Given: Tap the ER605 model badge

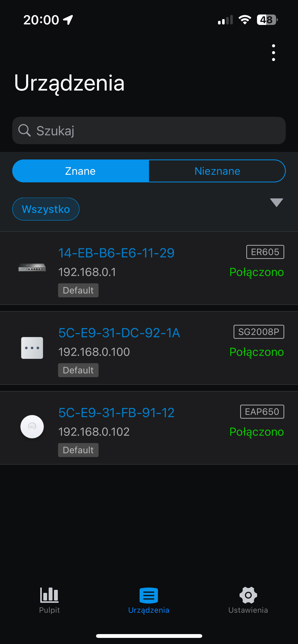Looking at the screenshot, I should click(265, 252).
